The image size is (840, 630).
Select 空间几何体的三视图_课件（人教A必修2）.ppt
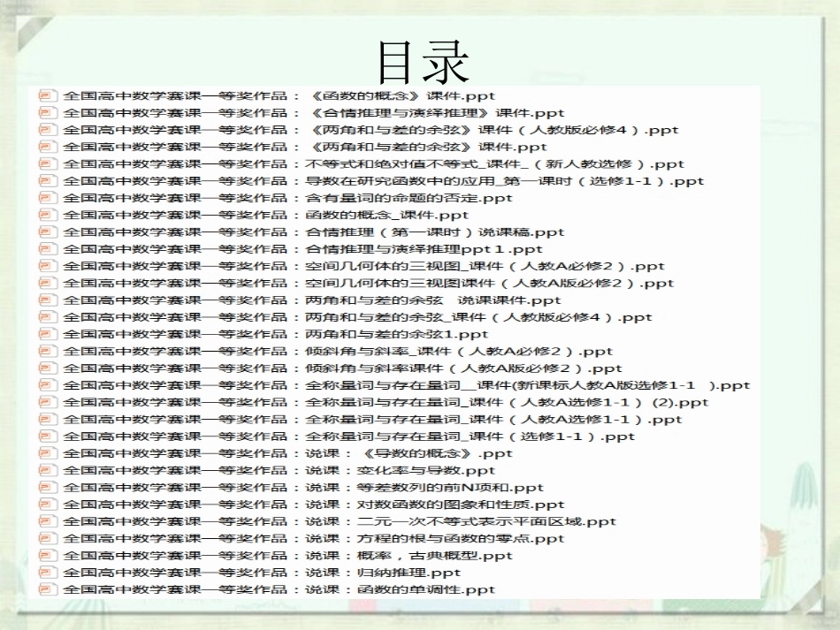(x=363, y=266)
